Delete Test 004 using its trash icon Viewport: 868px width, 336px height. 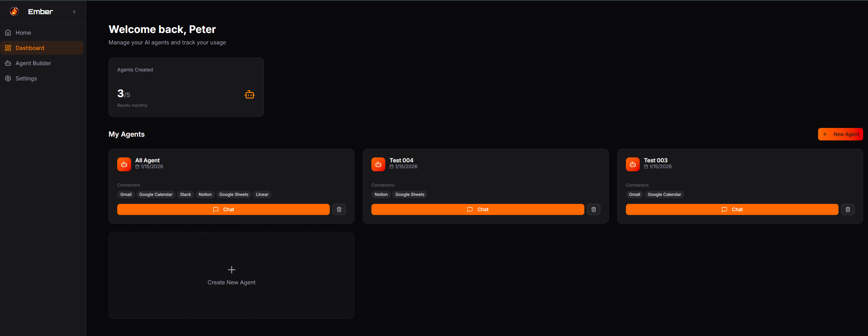coord(594,209)
